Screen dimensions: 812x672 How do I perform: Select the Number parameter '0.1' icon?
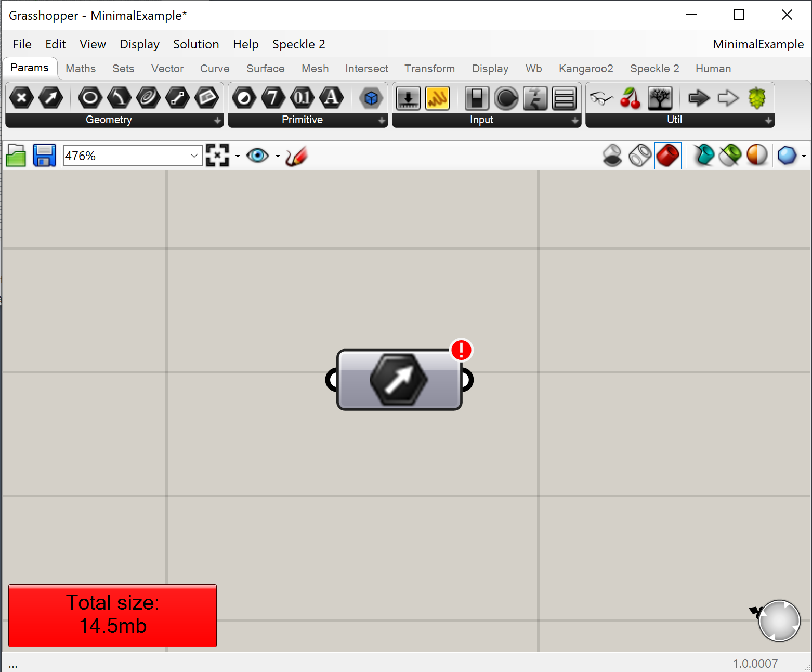[x=302, y=98]
